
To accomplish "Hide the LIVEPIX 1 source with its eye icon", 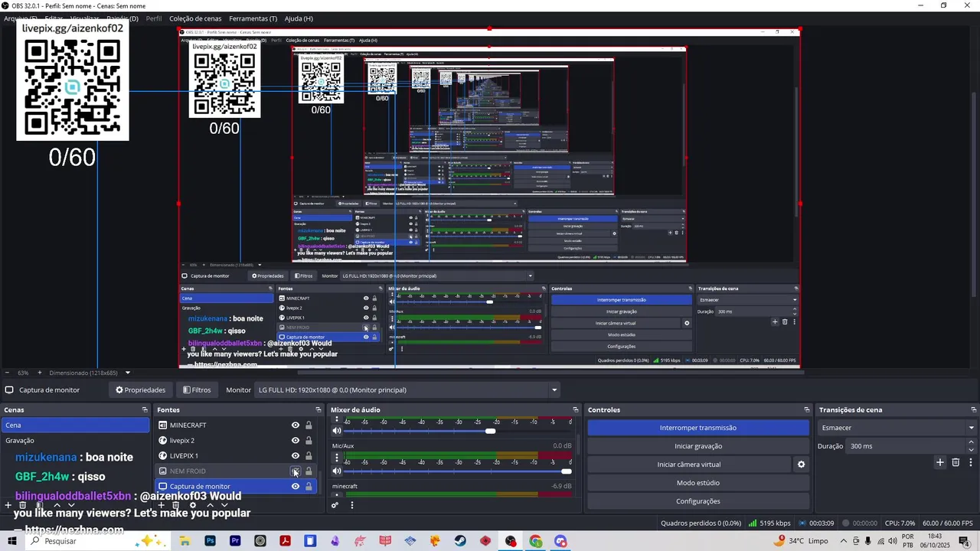I will [x=296, y=456].
